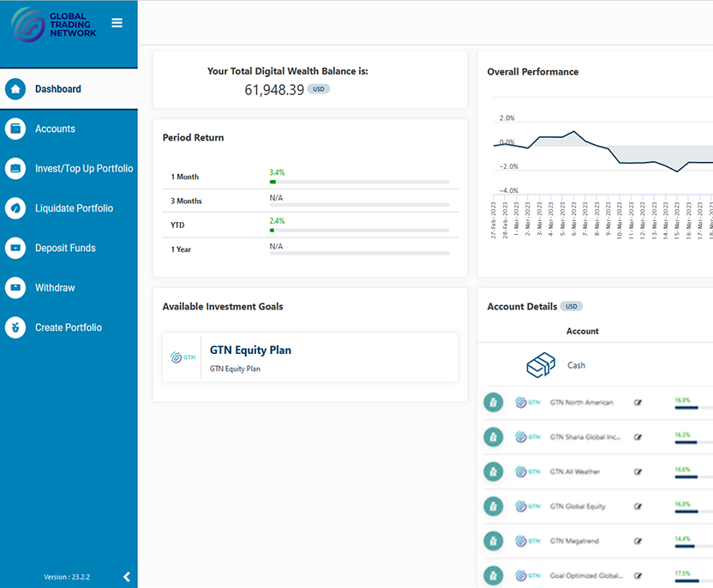
Task: Click the green portfolio icon for GTN Megatrend
Action: pyautogui.click(x=494, y=541)
